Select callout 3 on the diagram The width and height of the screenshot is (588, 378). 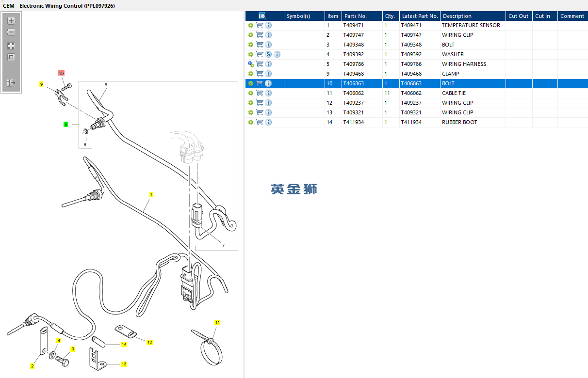(x=73, y=349)
